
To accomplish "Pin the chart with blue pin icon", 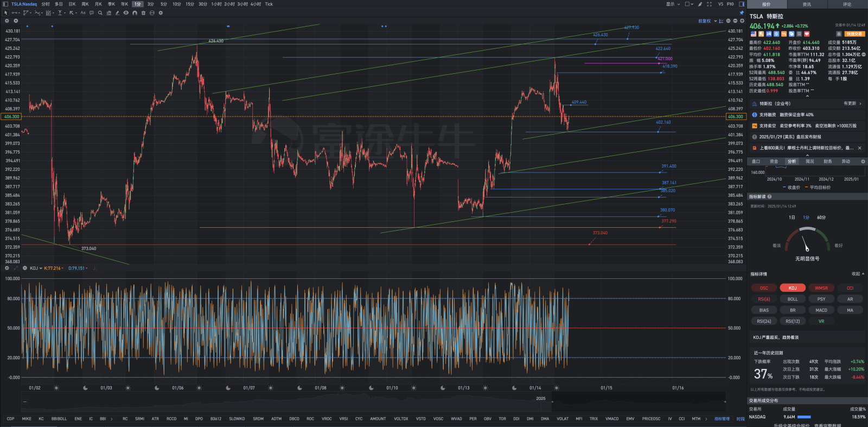I will pos(742,12).
